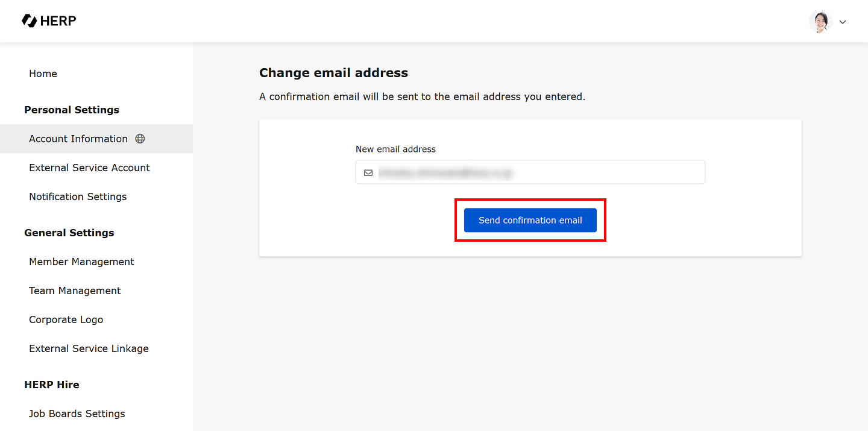Go to Job Boards Settings
The height and width of the screenshot is (431, 868).
[77, 414]
